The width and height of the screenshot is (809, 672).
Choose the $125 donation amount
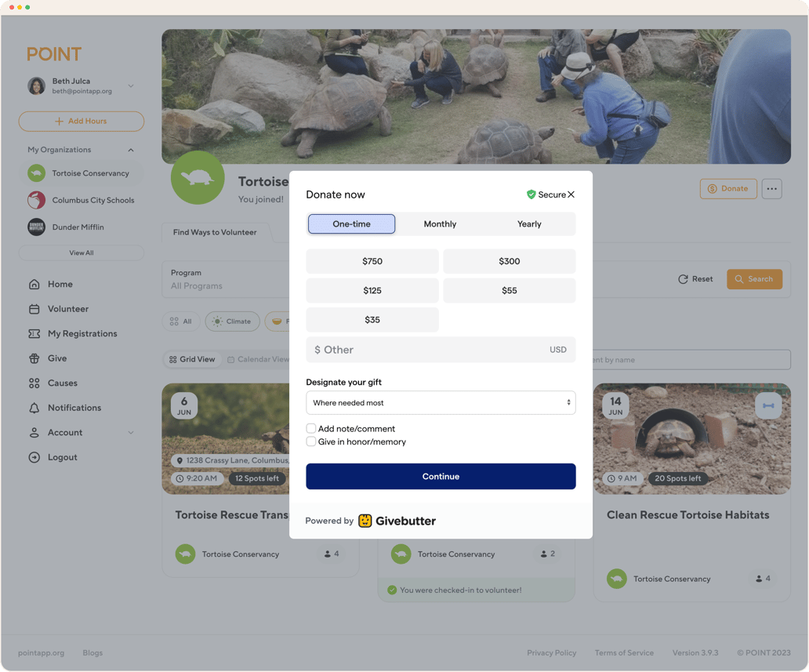coord(372,291)
